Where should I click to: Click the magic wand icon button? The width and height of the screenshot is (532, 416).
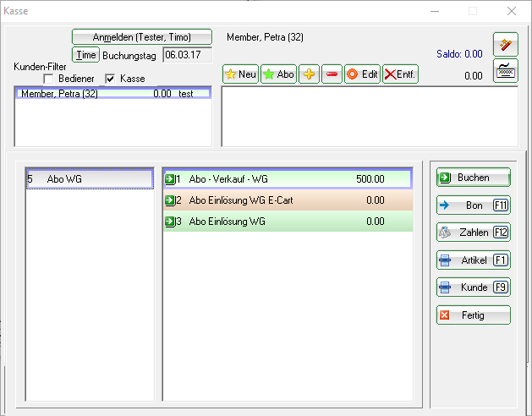click(506, 45)
